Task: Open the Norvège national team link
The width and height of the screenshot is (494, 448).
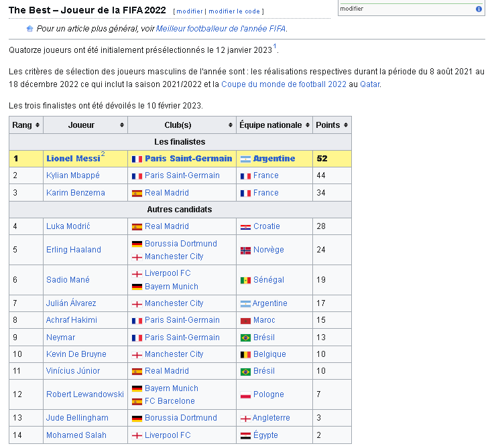Action: pos(269,250)
